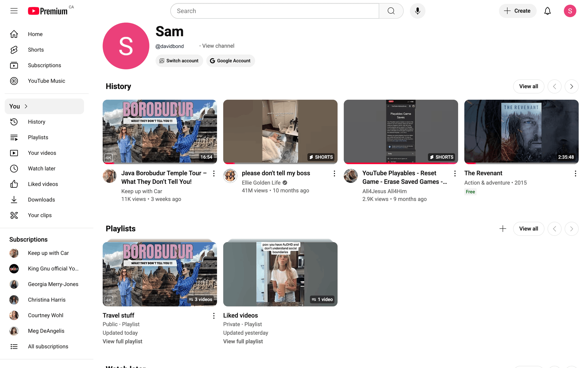Image resolution: width=588 pixels, height=368 pixels.
Task: Click the search magnifier button
Action: click(x=391, y=11)
